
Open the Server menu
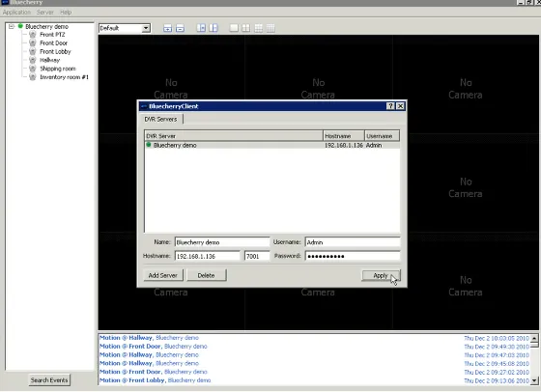point(44,12)
